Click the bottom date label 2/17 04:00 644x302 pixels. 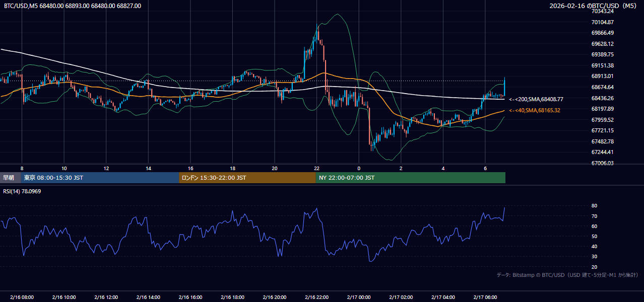point(443,297)
